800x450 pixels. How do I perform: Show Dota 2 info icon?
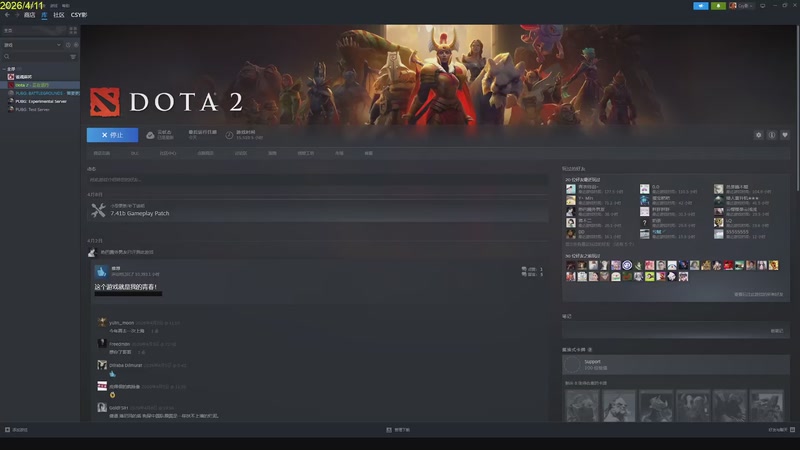click(772, 135)
